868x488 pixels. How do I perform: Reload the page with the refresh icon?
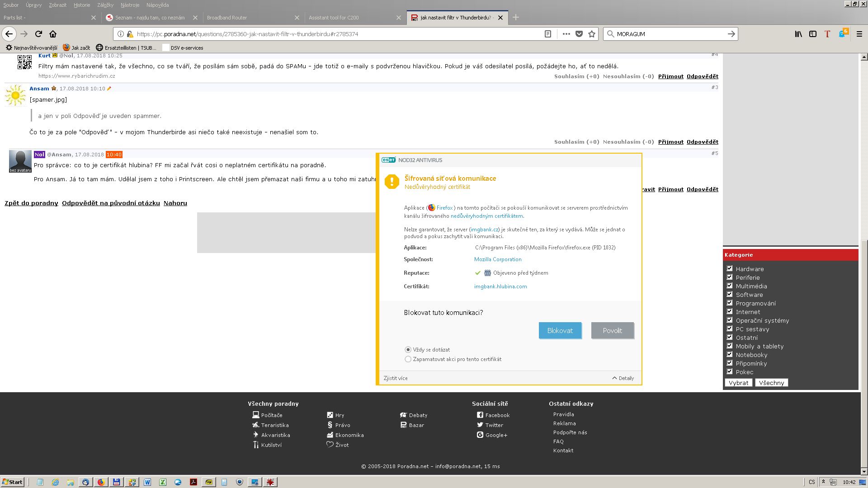[39, 34]
